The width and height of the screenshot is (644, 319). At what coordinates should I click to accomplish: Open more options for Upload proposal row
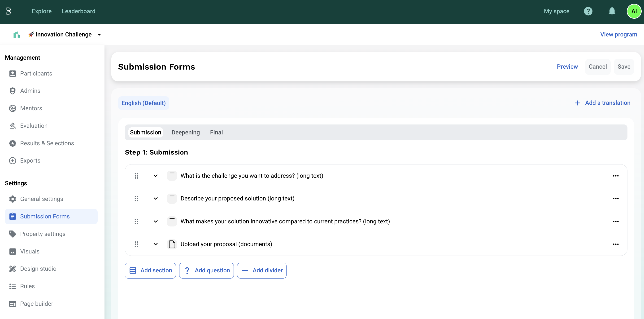pos(615,244)
